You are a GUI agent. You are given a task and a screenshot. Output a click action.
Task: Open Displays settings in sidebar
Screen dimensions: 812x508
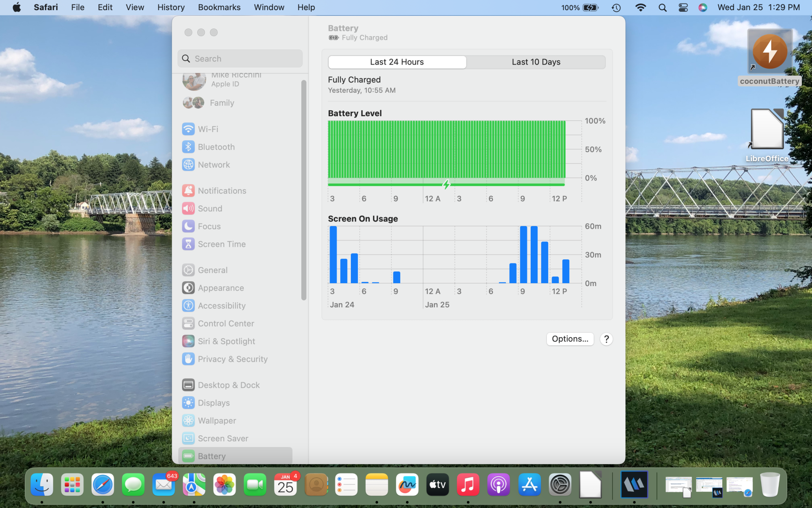[x=214, y=403]
